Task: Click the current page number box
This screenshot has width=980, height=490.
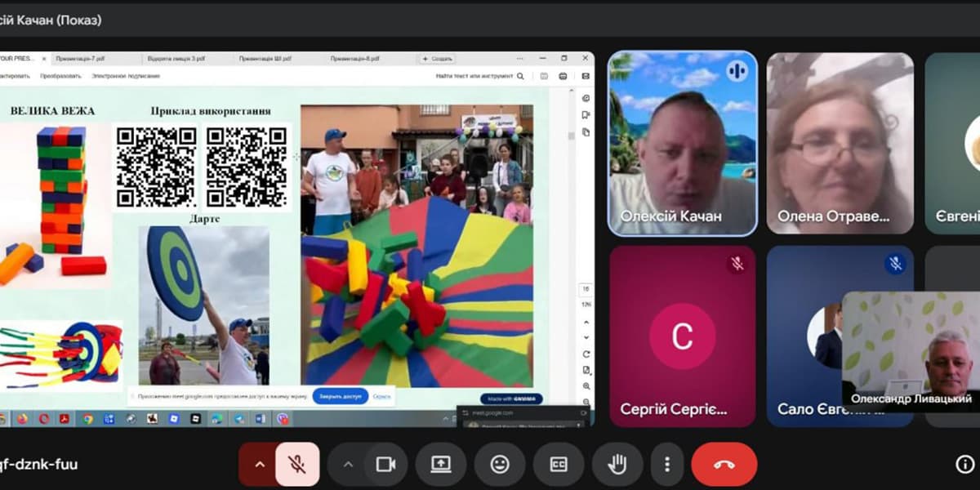Action: click(586, 289)
